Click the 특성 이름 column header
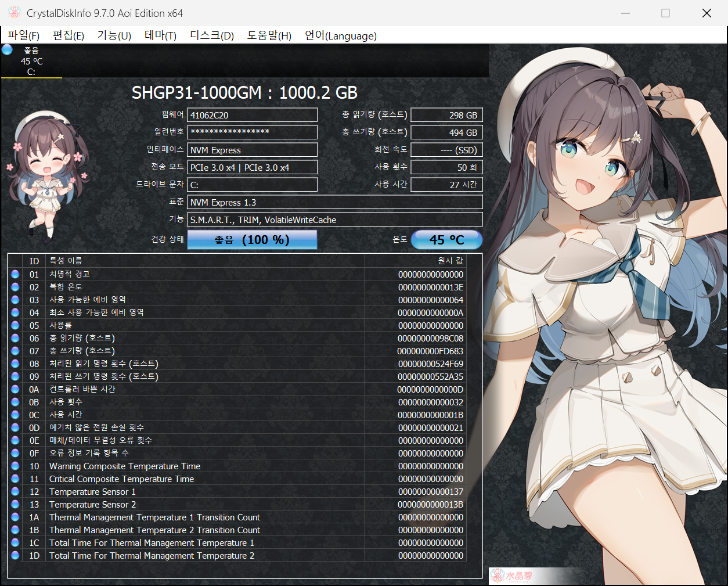 point(206,261)
